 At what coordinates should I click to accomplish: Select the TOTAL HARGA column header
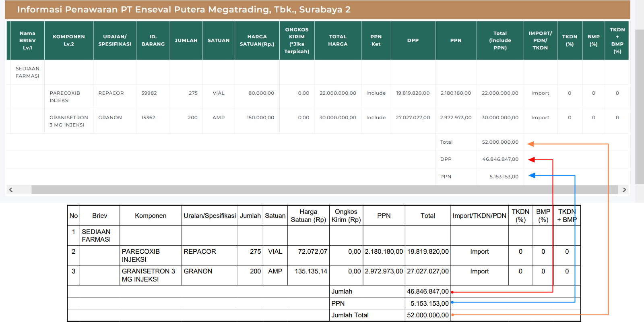coord(337,40)
